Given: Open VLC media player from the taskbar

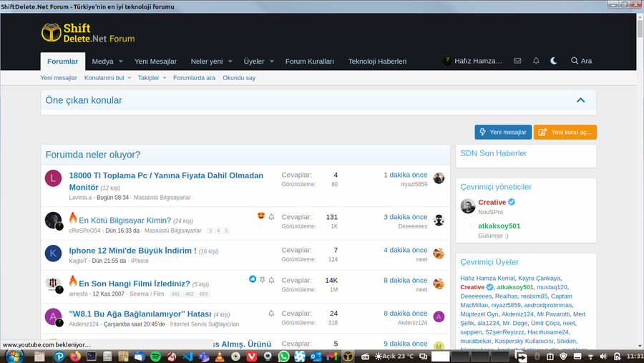Looking at the screenshot, I should pos(220,357).
